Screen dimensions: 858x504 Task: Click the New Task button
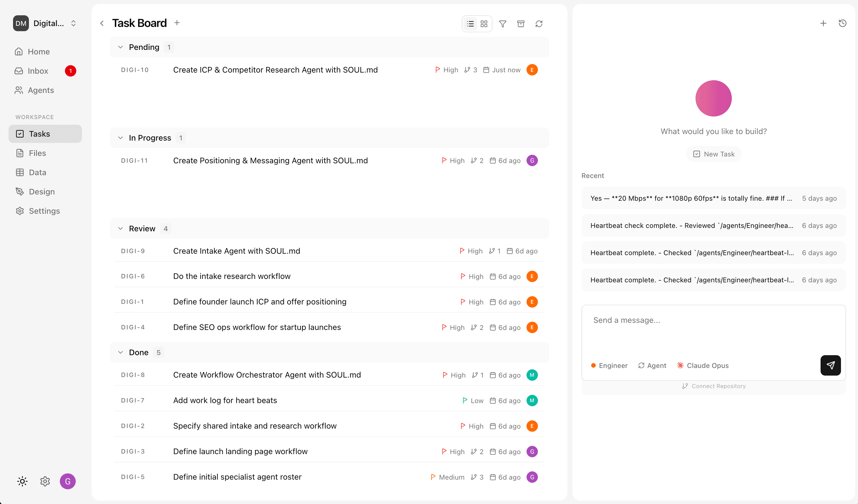click(713, 154)
